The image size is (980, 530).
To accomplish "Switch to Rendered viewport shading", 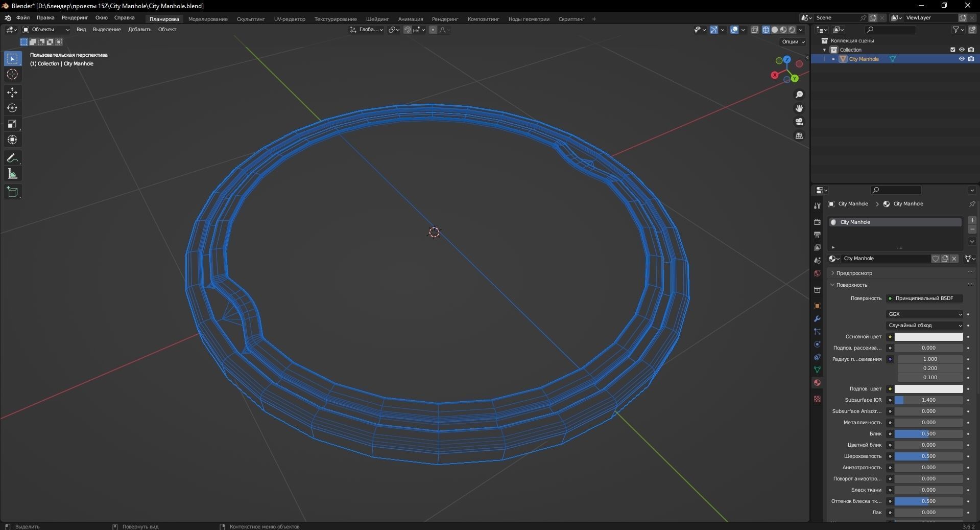I will coord(792,30).
